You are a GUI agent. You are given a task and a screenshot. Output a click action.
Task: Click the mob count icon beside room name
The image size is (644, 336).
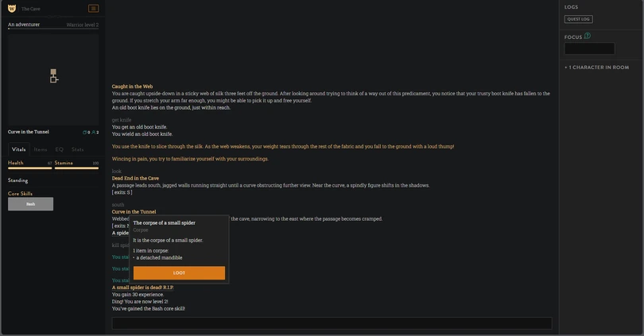(x=85, y=132)
